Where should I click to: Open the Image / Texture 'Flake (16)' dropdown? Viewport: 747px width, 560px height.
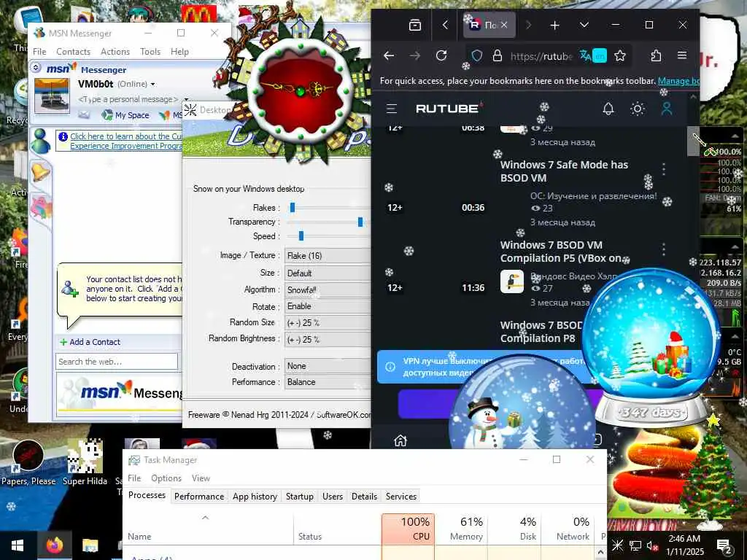click(x=328, y=256)
